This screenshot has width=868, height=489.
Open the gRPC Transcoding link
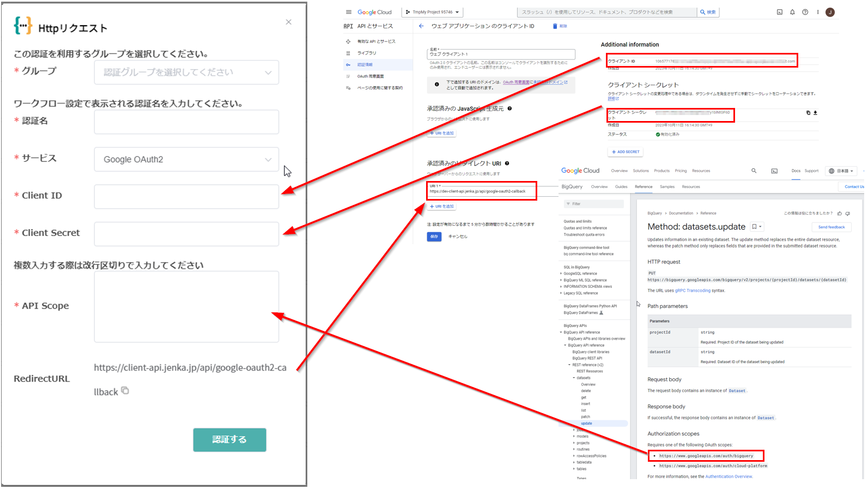click(x=693, y=291)
